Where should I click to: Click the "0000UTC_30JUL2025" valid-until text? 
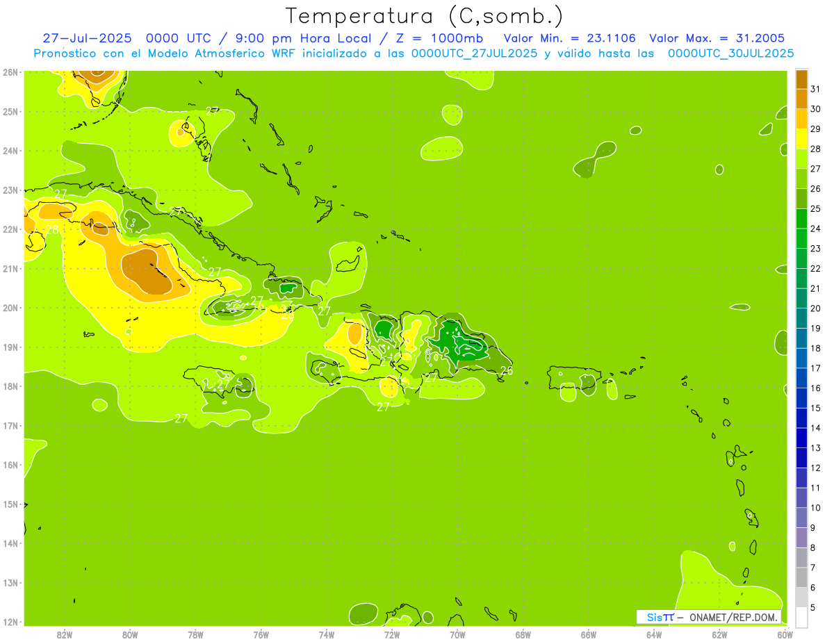click(x=731, y=53)
